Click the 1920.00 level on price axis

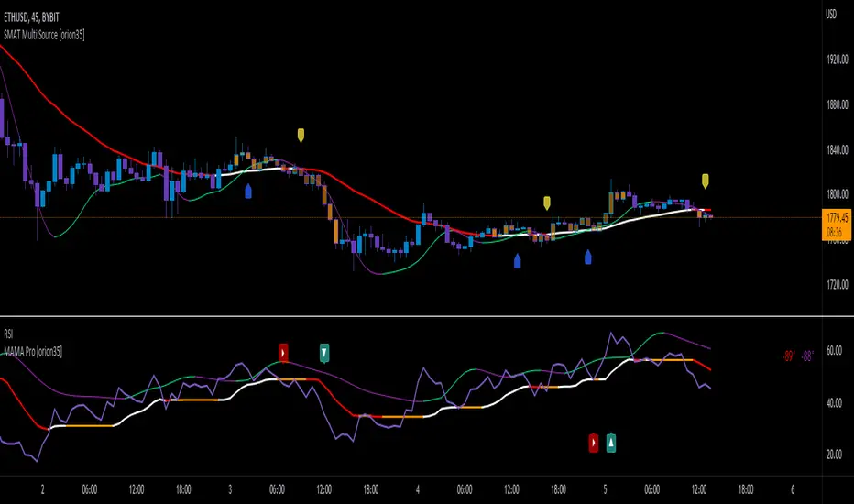click(838, 60)
